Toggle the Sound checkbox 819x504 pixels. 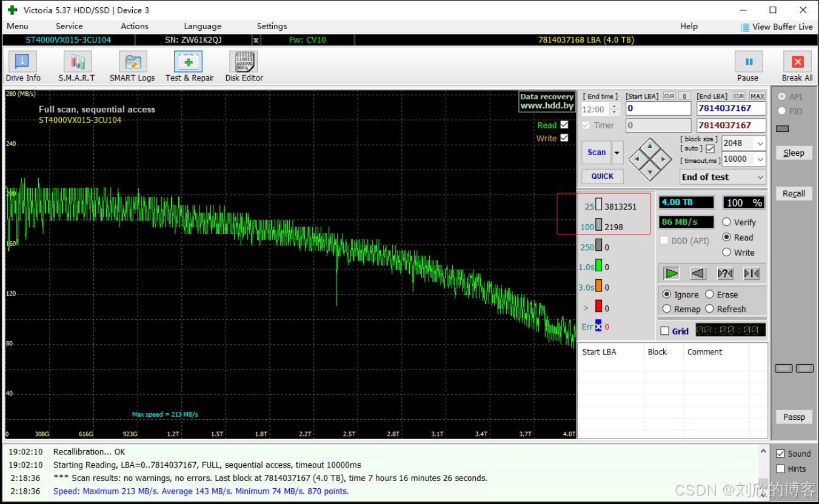pos(781,454)
